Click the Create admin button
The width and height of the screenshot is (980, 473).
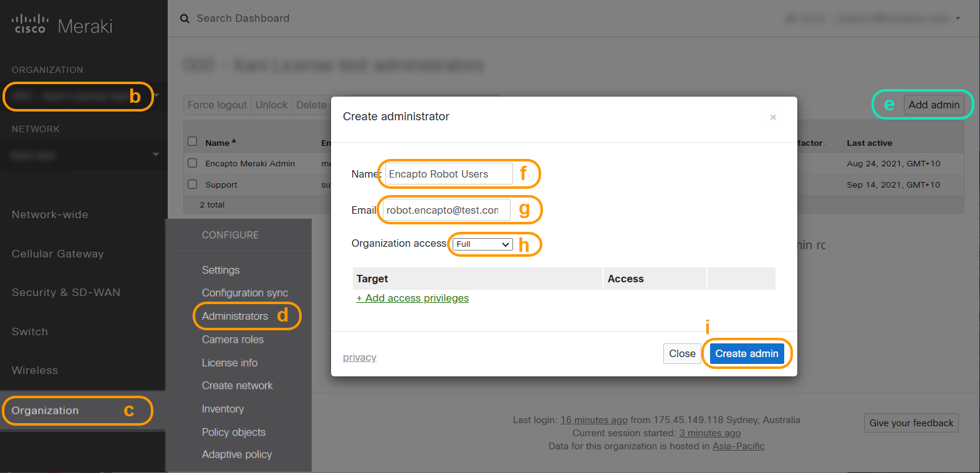pyautogui.click(x=747, y=353)
